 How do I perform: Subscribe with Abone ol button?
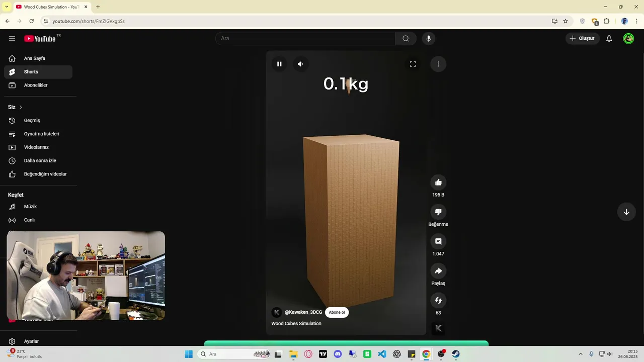(x=337, y=312)
